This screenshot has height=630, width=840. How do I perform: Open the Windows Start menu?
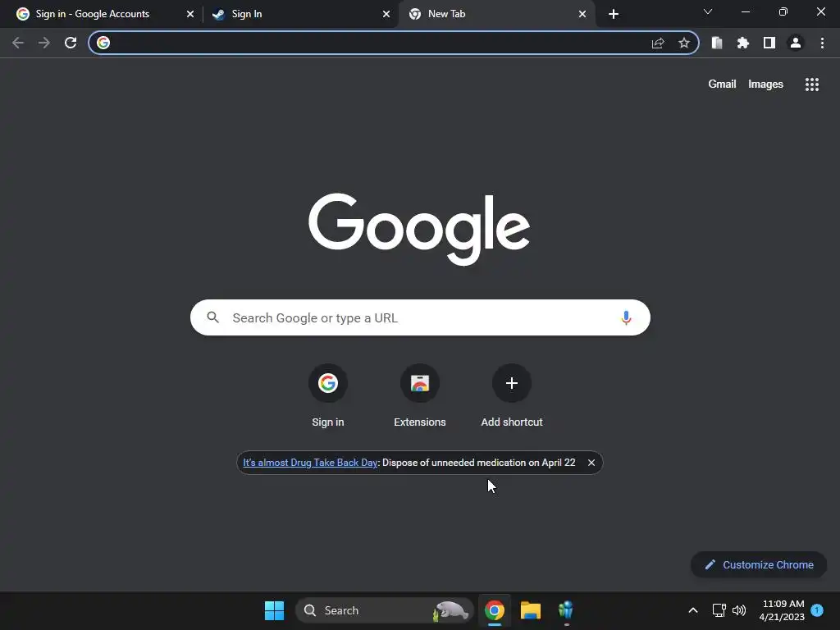coord(274,610)
